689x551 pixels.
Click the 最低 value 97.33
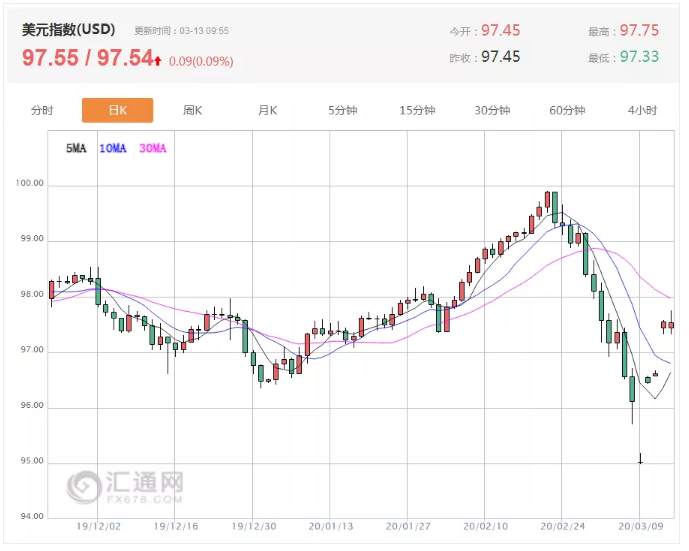pos(639,57)
